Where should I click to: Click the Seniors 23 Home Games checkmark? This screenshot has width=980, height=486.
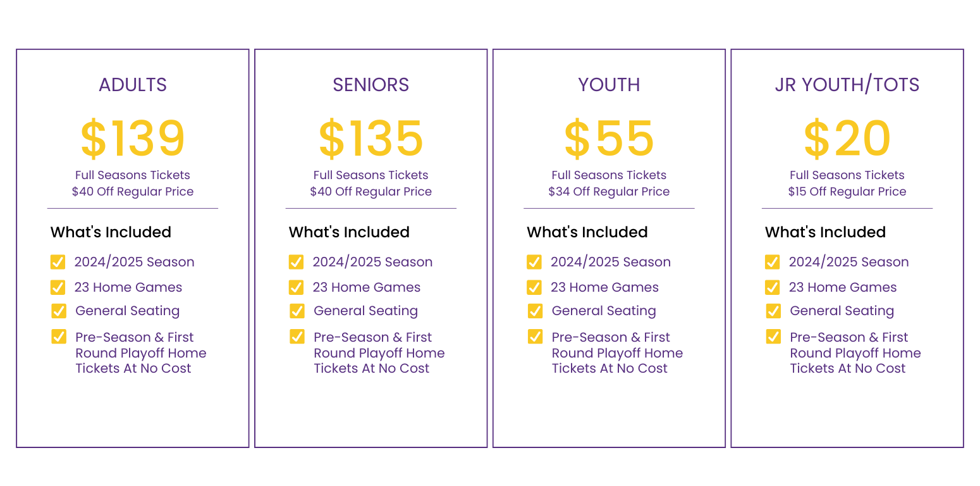click(296, 287)
